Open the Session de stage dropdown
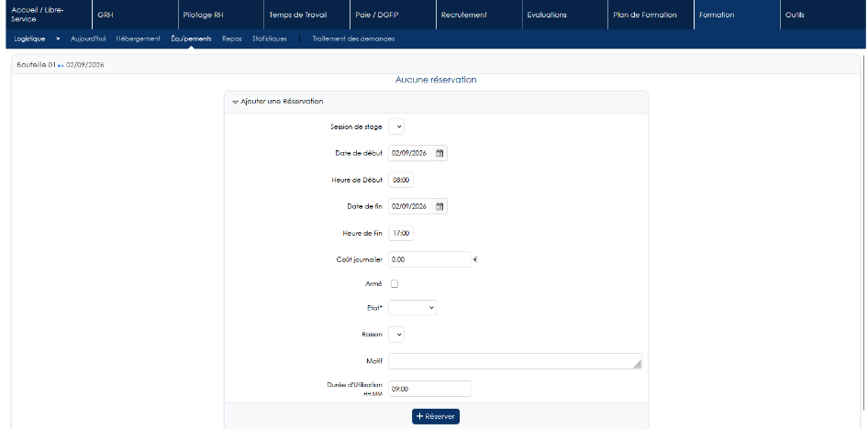The width and height of the screenshot is (868, 429). coord(396,126)
